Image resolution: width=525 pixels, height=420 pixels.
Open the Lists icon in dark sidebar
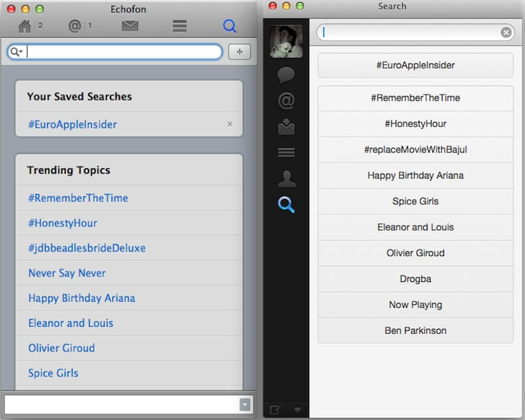(286, 152)
